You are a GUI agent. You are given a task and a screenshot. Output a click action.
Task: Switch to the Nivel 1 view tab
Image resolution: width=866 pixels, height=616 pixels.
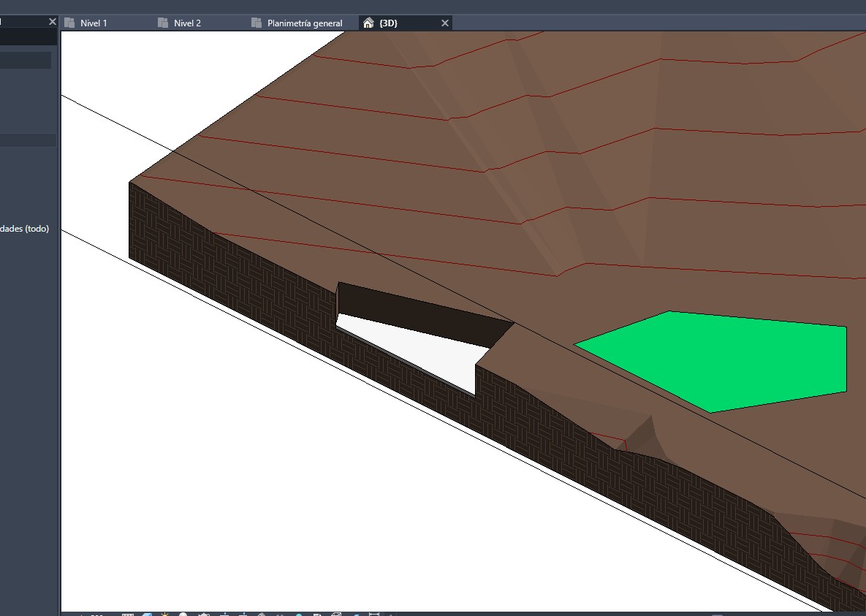(x=93, y=23)
